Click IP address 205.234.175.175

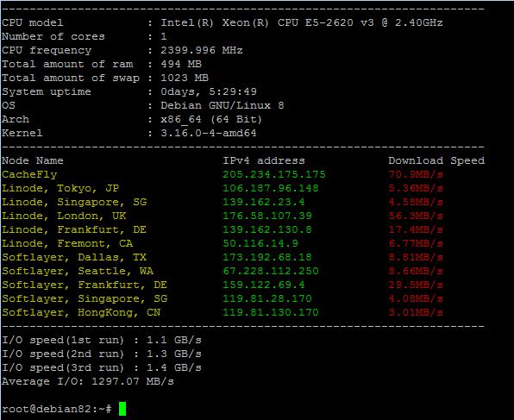274,174
